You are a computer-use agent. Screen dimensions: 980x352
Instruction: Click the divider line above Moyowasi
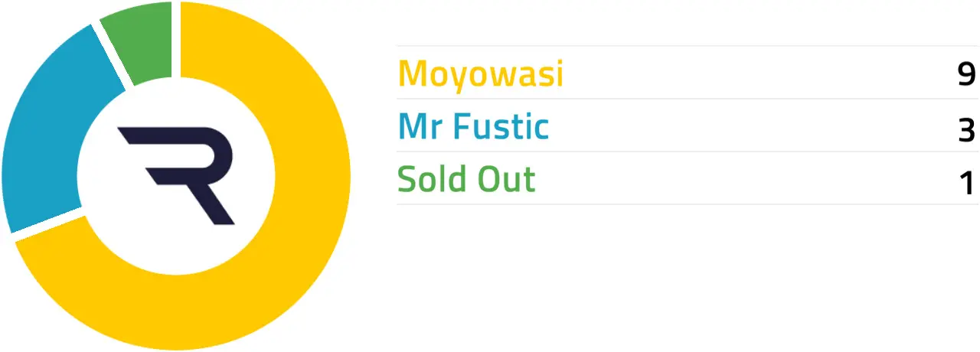click(x=687, y=46)
